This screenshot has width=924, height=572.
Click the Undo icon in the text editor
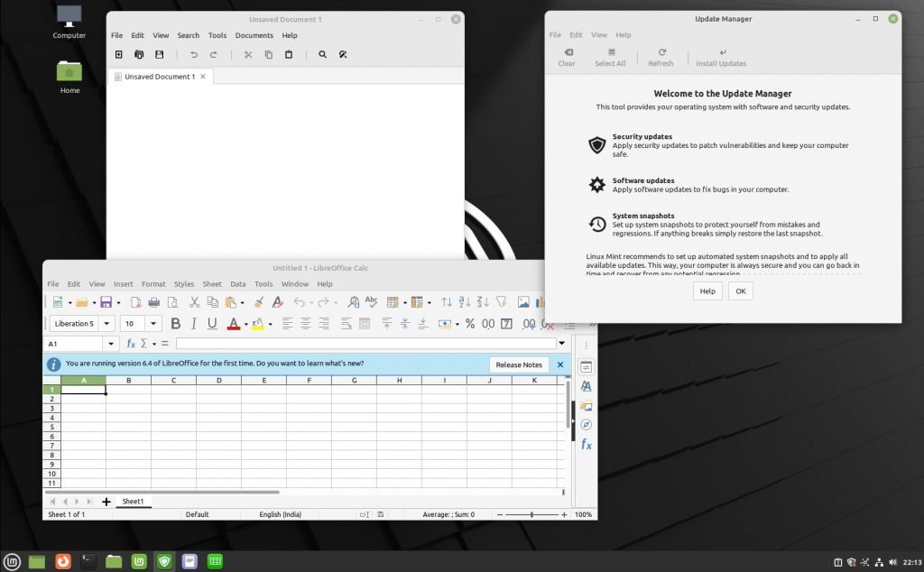(x=194, y=54)
